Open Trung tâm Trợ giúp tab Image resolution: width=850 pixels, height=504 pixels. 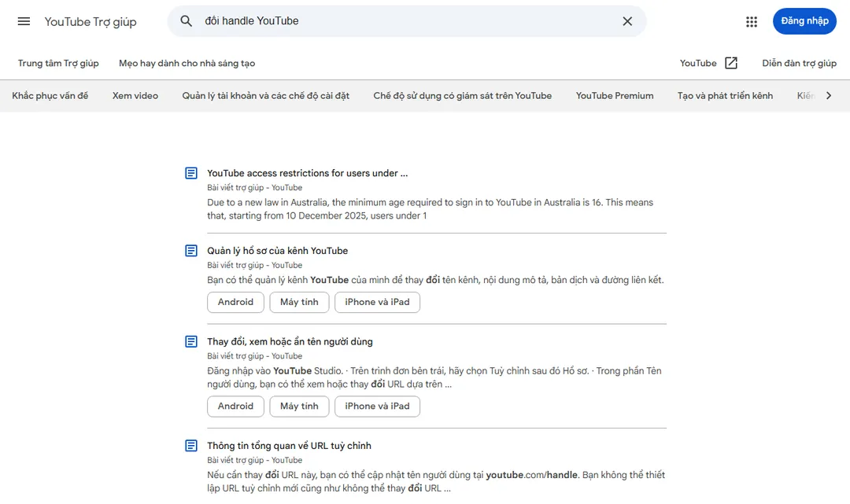[58, 64]
